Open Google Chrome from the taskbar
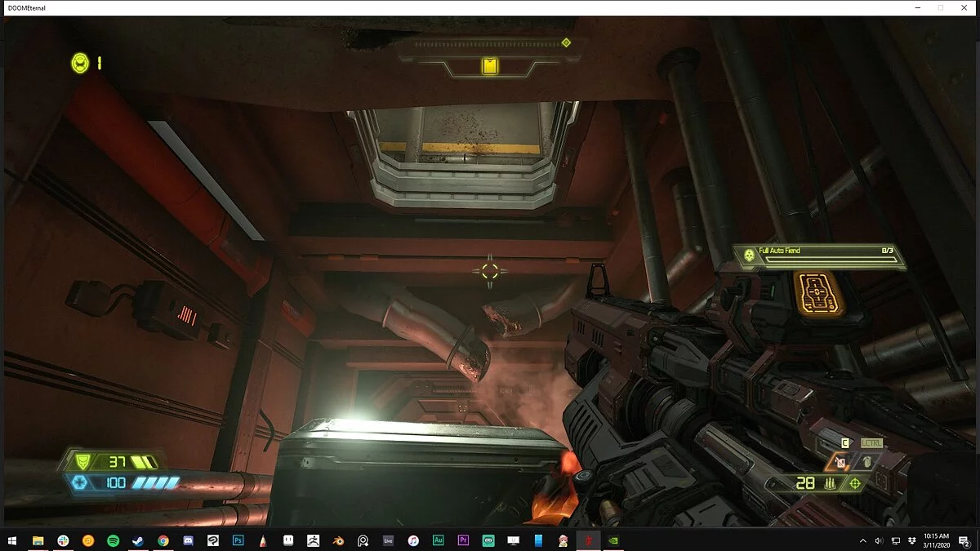Viewport: 980px width, 551px height. [x=163, y=540]
